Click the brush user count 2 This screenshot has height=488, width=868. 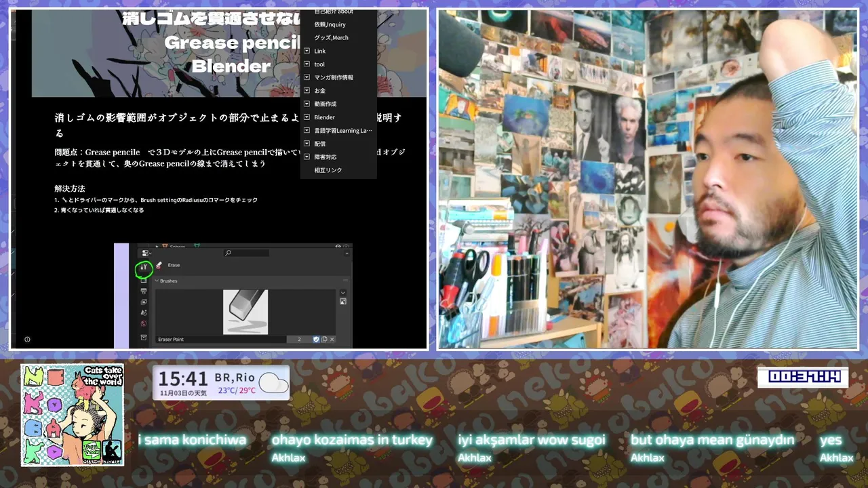click(299, 340)
